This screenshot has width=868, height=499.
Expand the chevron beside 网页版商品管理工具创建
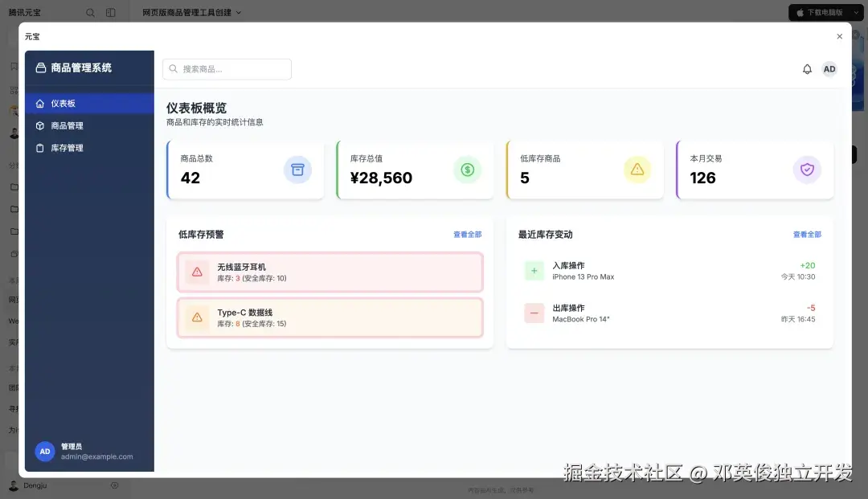click(238, 12)
